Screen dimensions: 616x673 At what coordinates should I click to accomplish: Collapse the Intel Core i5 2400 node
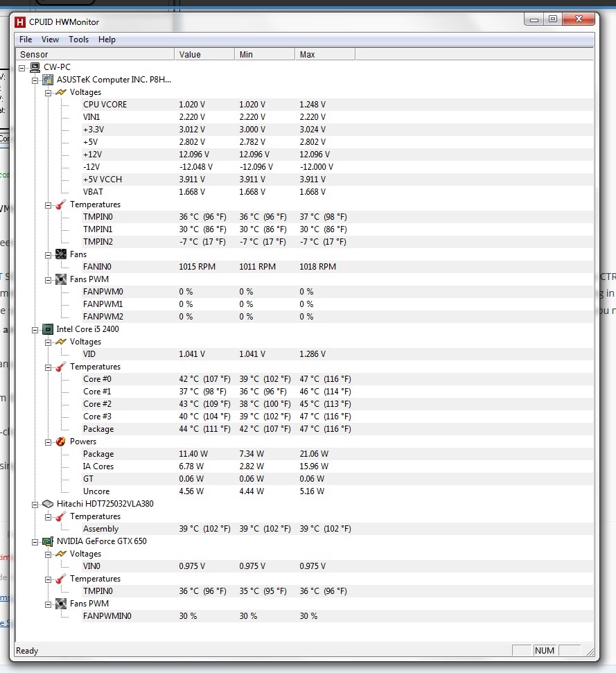pos(35,330)
